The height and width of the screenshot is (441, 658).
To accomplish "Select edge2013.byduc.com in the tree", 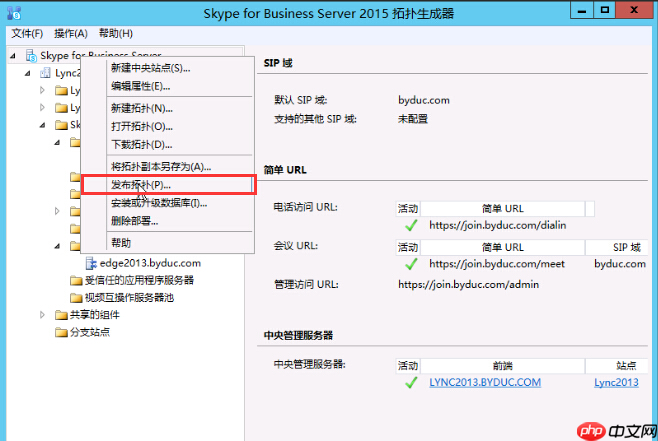I will 150,263.
